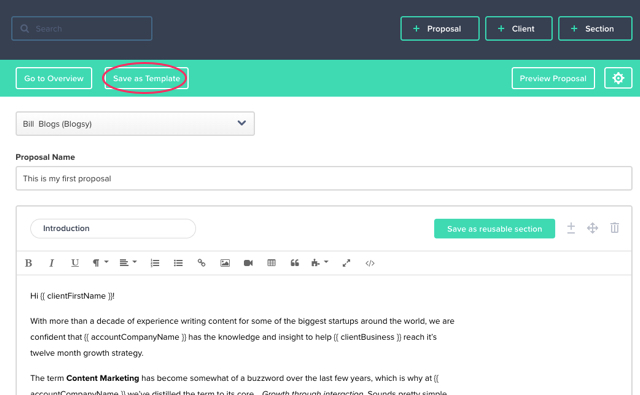The image size is (640, 395).
Task: Open the paragraph format dropdown
Action: [x=100, y=263]
